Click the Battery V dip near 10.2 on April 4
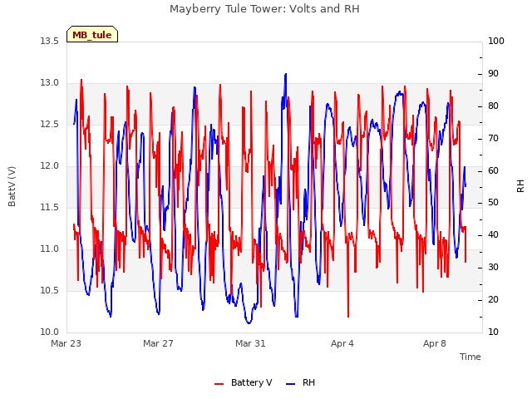The image size is (532, 399). [348, 316]
